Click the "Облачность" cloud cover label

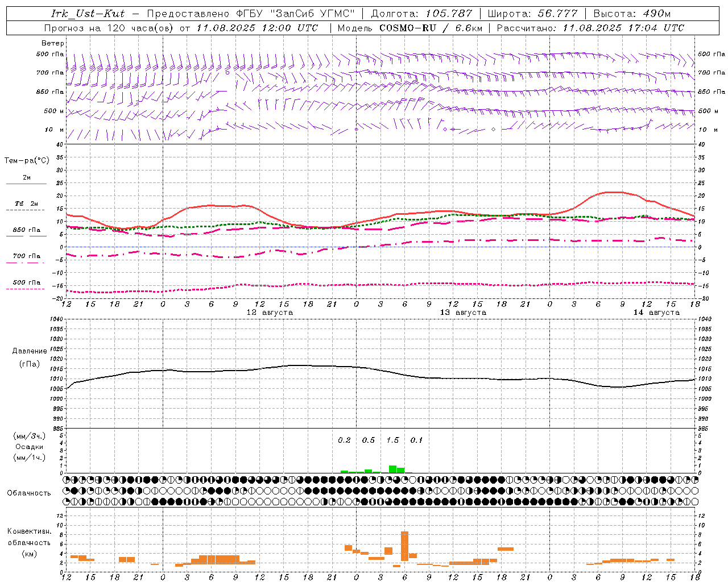(29, 493)
